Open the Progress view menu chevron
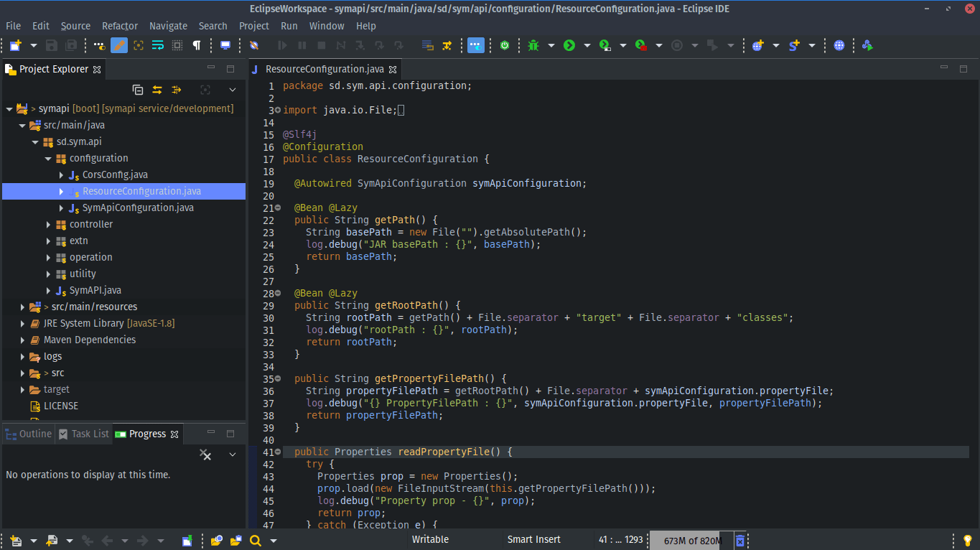 pyautogui.click(x=231, y=454)
